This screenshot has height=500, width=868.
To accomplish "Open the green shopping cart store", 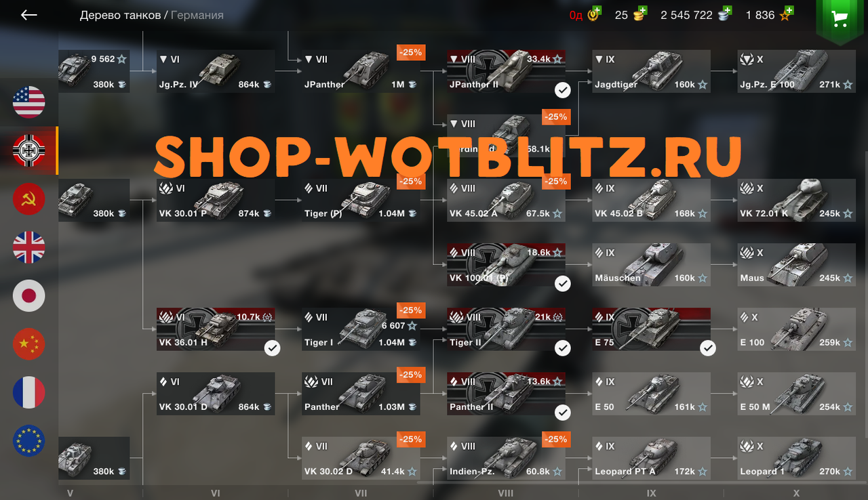I will point(840,20).
